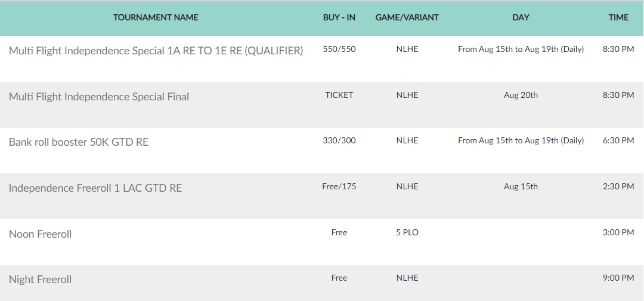Click the Game/Variant column header

pos(407,18)
